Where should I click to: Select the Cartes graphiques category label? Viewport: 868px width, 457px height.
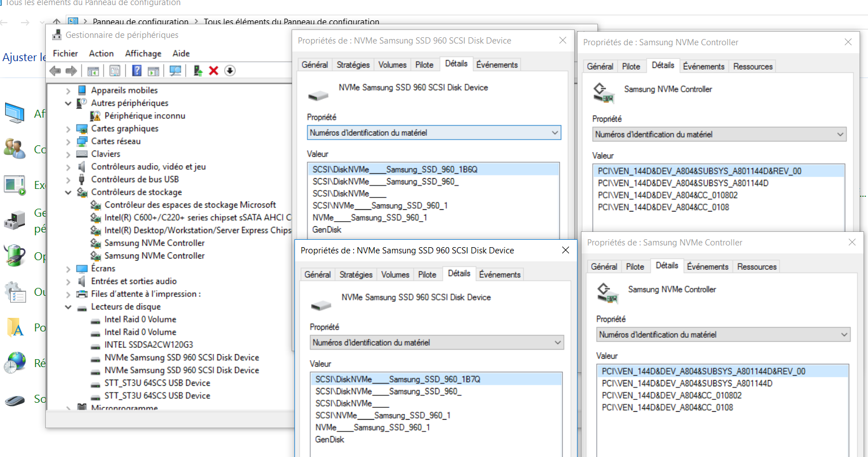[x=125, y=128]
